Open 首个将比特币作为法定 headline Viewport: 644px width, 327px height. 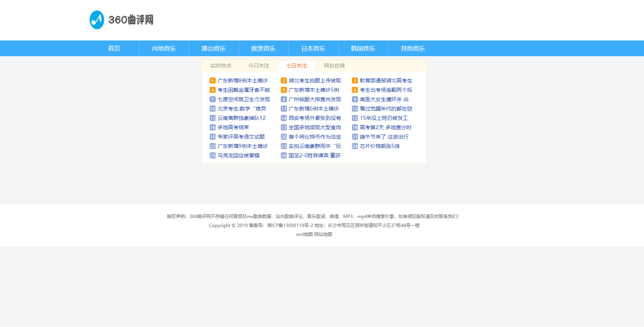click(315, 137)
